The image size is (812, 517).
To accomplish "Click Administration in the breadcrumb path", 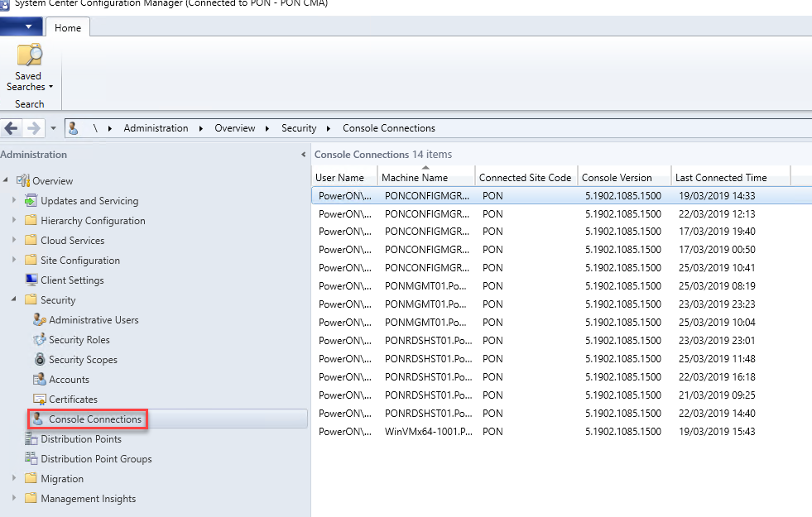I will (x=156, y=128).
